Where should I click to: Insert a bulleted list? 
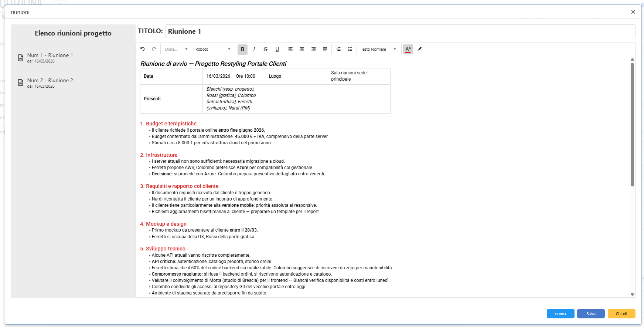coord(350,49)
